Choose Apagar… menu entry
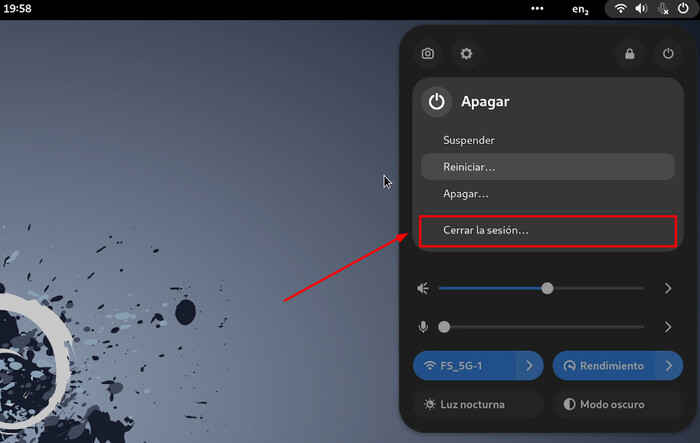Screen dimensions: 700x443 tap(548, 194)
